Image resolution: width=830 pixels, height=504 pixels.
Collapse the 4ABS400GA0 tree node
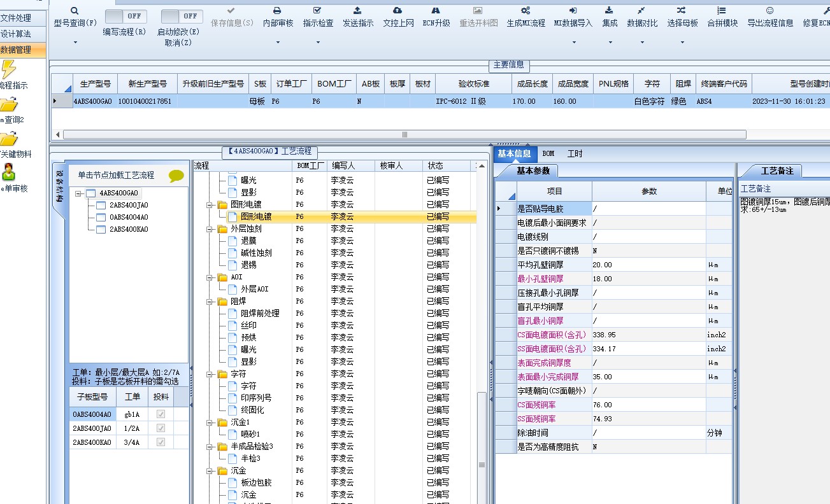78,193
